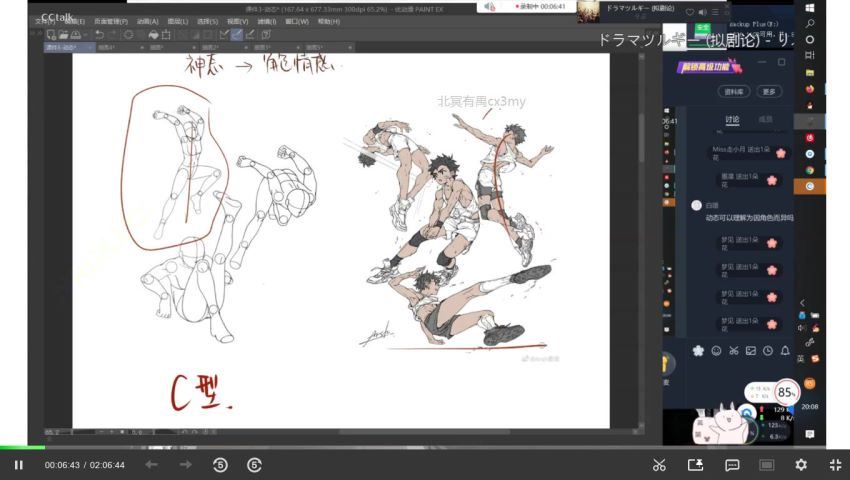Click the redo arrow in Paint toolbar
850x480 pixels.
point(112,35)
